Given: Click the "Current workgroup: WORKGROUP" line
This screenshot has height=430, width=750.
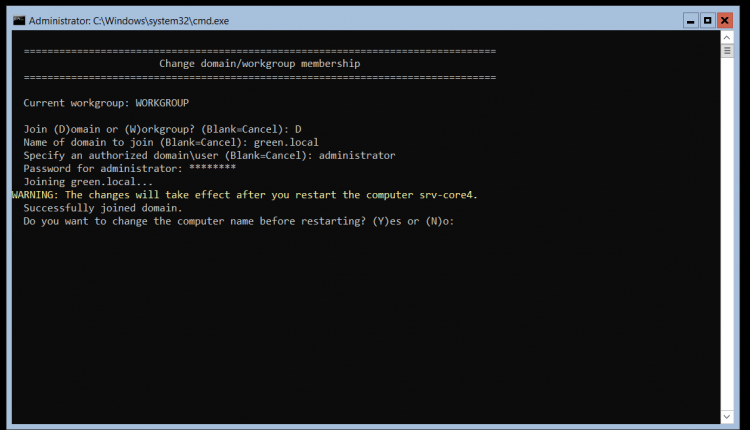Looking at the screenshot, I should [105, 103].
